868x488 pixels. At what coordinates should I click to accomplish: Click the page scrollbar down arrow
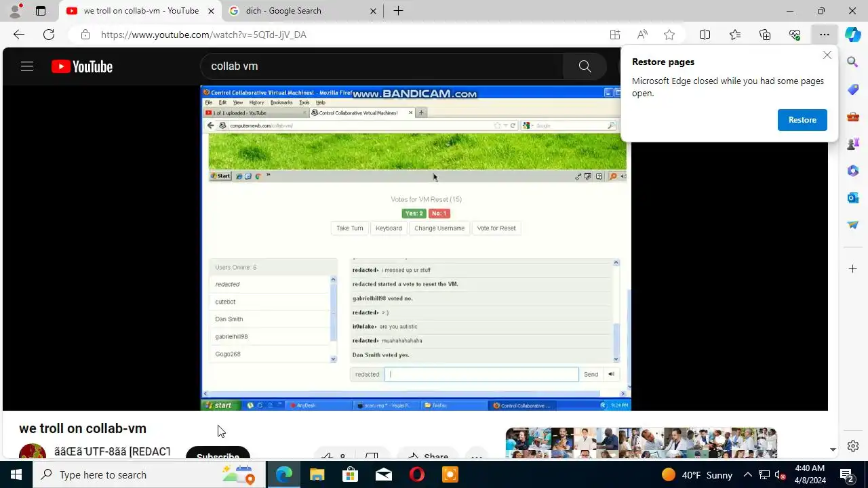point(833,449)
